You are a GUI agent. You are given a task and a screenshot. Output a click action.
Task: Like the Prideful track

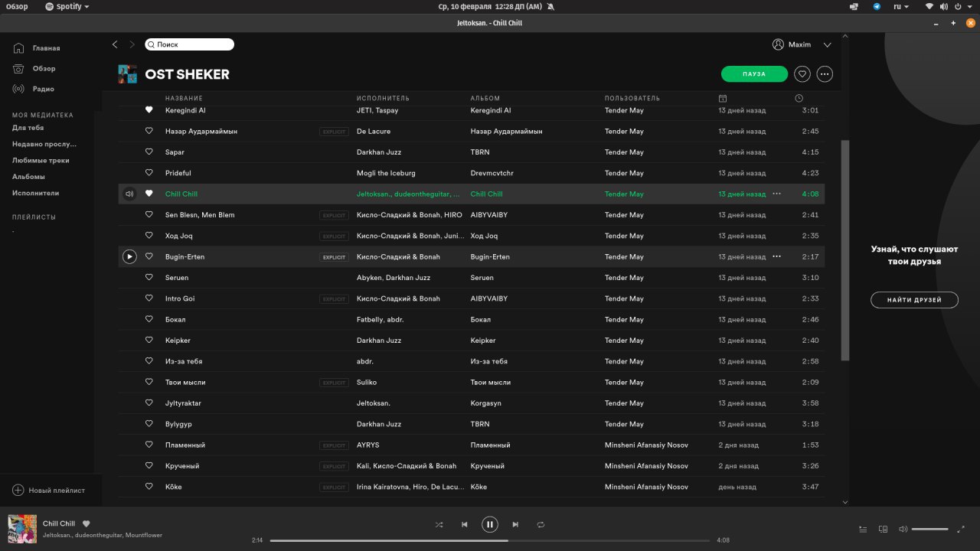[149, 173]
